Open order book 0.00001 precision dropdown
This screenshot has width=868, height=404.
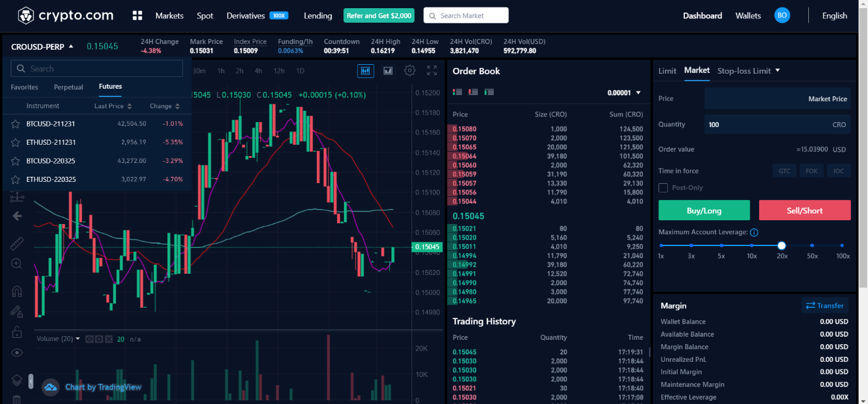pos(624,93)
